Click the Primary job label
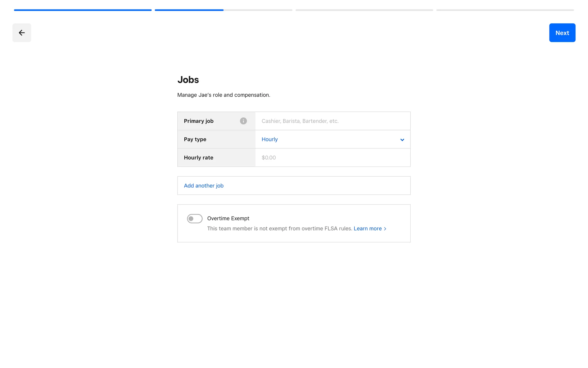Image resolution: width=588 pixels, height=368 pixels. pyautogui.click(x=198, y=121)
